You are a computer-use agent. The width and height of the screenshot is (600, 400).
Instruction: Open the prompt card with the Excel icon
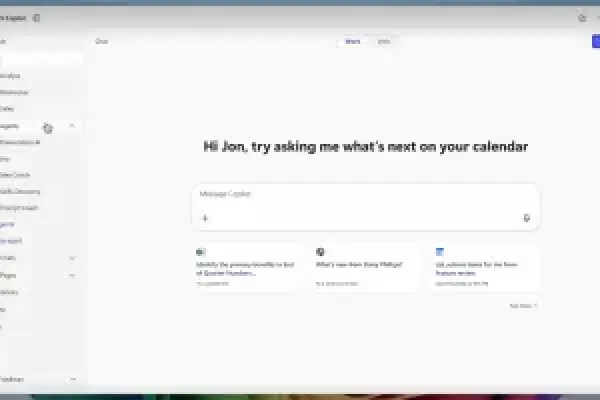(246, 268)
